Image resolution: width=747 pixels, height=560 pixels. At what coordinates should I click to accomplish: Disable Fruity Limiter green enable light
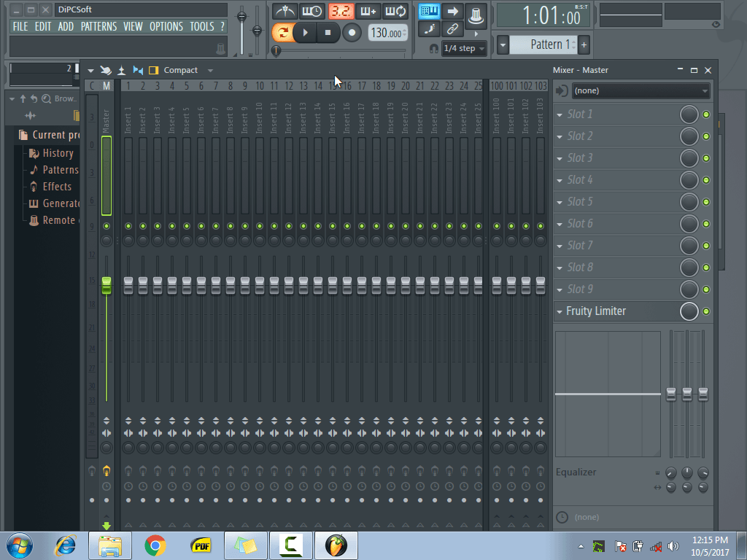706,311
